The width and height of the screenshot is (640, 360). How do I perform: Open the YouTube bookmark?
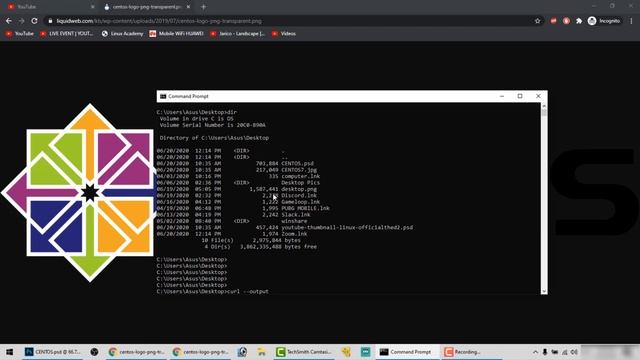tap(20, 34)
